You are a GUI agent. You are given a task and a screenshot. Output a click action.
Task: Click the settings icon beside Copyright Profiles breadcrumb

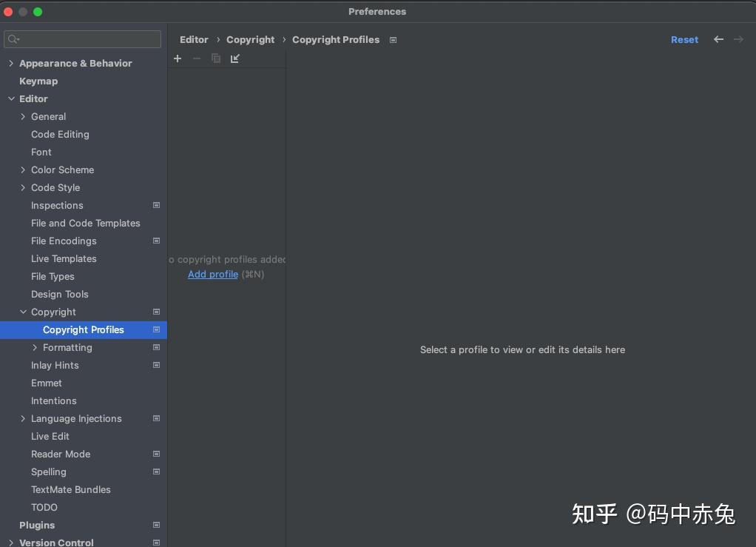(x=393, y=40)
